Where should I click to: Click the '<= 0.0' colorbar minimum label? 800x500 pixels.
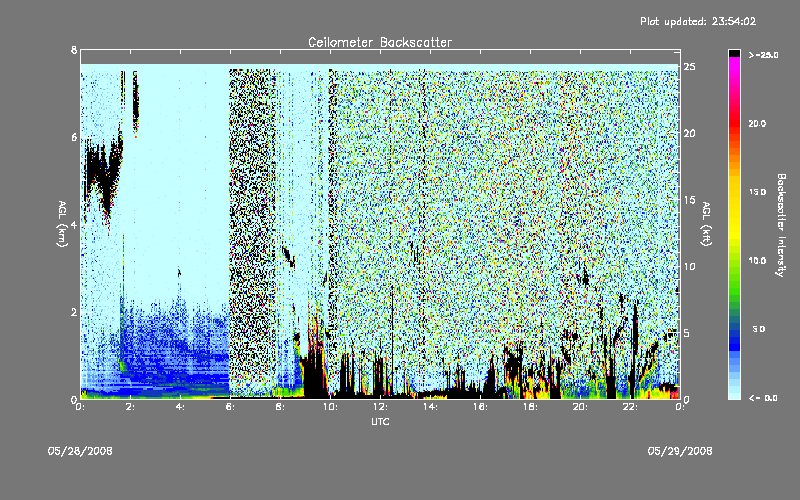(763, 397)
